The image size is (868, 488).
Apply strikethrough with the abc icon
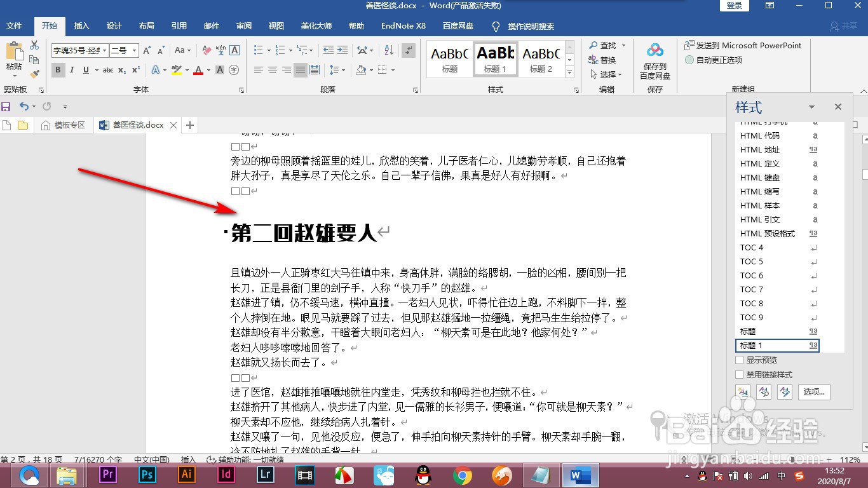point(108,70)
